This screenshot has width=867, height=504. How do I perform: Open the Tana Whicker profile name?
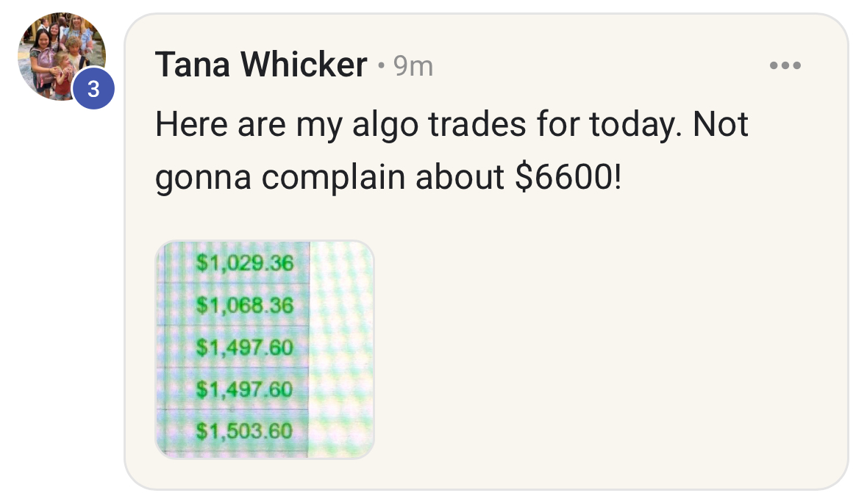[261, 65]
